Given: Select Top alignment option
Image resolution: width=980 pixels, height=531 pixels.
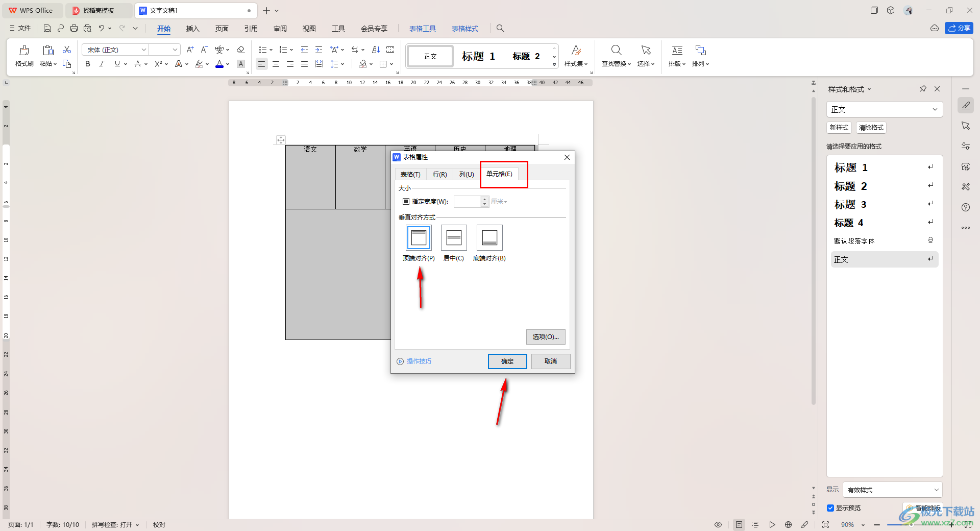Looking at the screenshot, I should coord(419,237).
